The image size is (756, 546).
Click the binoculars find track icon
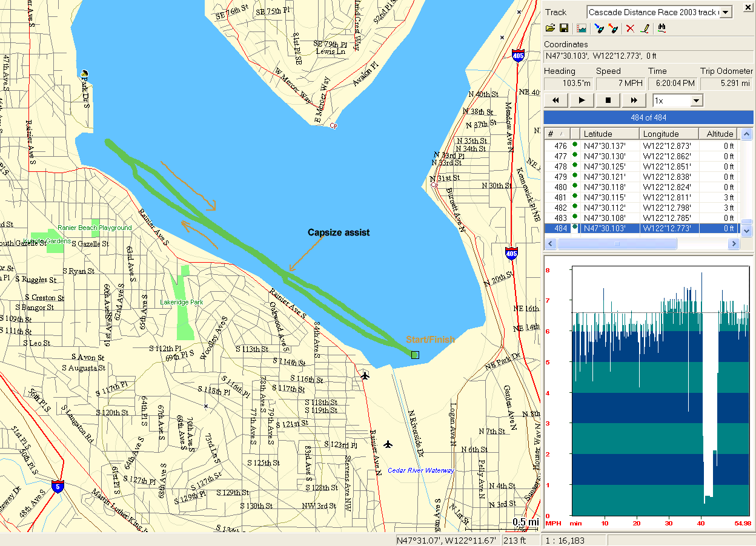point(661,28)
